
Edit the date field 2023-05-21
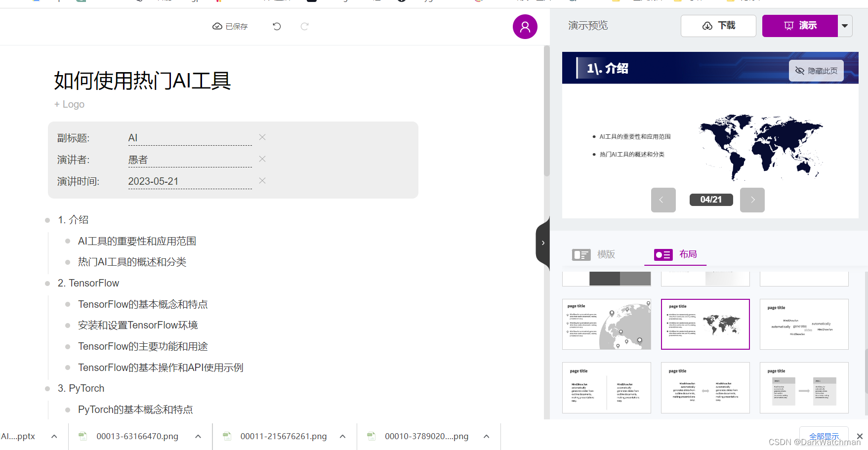190,181
